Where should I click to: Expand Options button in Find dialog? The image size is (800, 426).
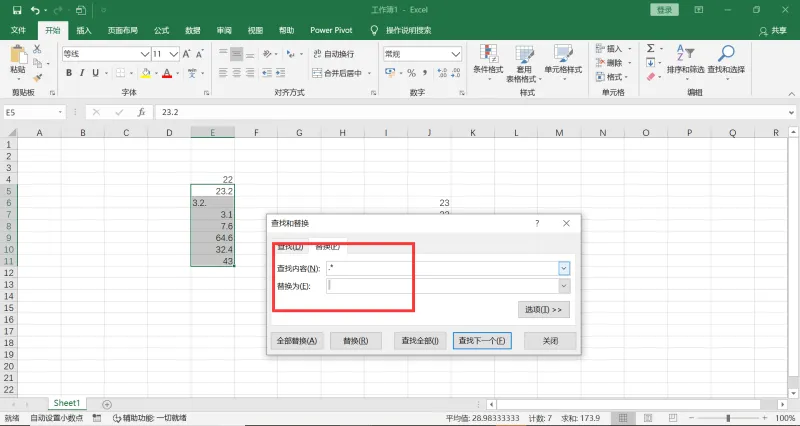coord(543,310)
